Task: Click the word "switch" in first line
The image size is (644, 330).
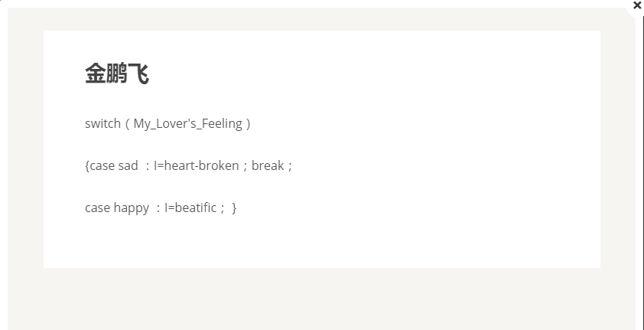Action: pos(102,123)
